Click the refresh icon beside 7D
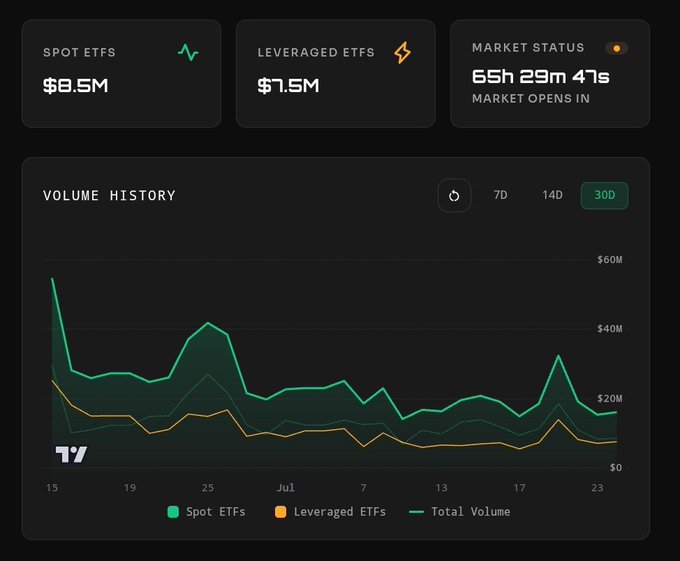 click(x=454, y=196)
